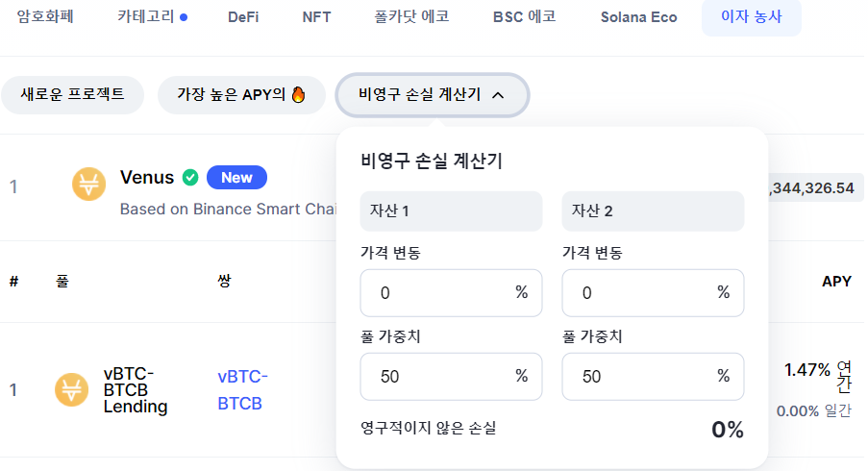This screenshot has height=471, width=868.
Task: Open the NFT tab
Action: tap(316, 17)
